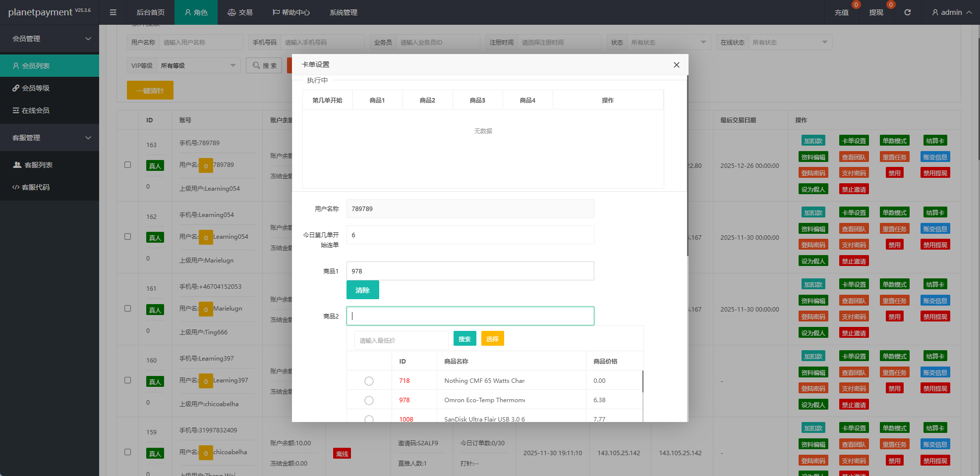
Task: Close the 卡单设置 dialog
Action: click(x=676, y=65)
